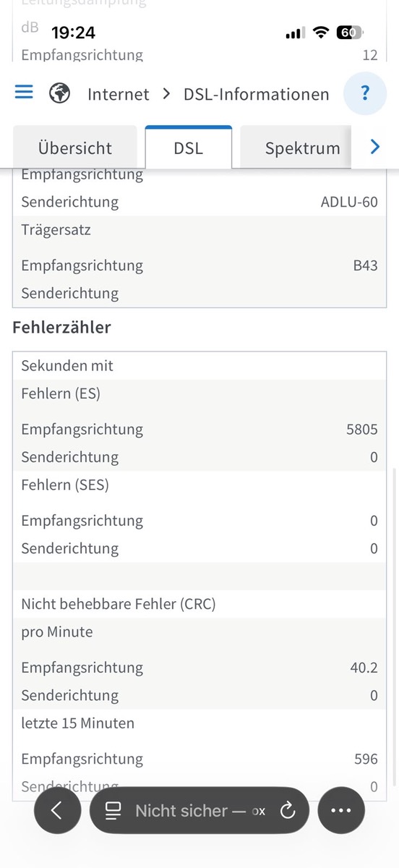Screen dimensions: 399x868
Task: Tap the cellular signal bars icon
Action: point(295,33)
